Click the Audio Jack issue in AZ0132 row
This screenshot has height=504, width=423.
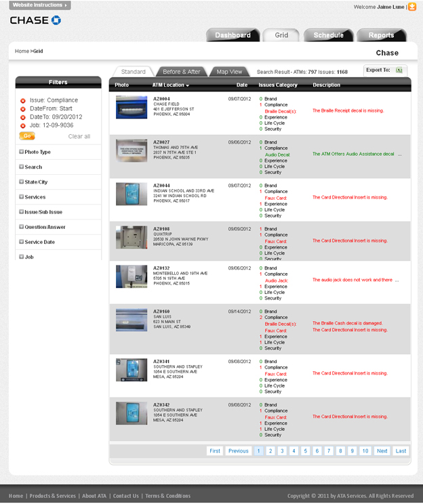tap(277, 280)
